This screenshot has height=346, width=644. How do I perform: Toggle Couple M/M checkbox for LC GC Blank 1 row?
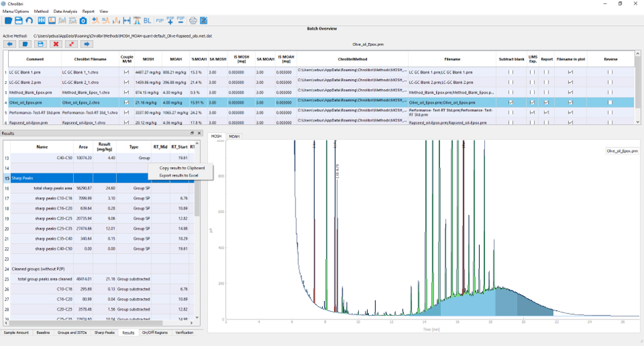(x=126, y=72)
